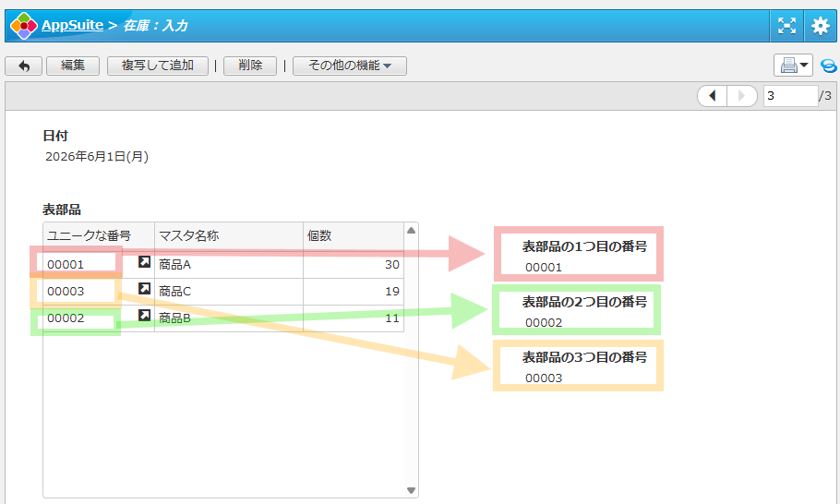Click value 00001 under 1つ目の番号
The width and height of the screenshot is (840, 504).
(544, 268)
